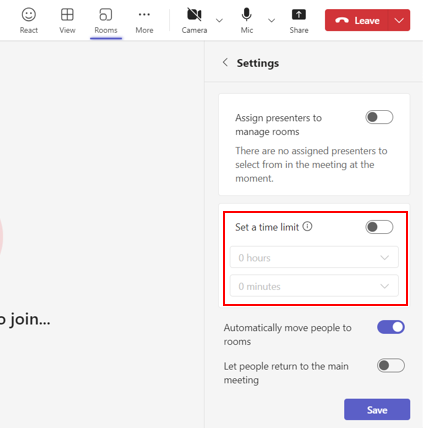
Task: Enable Assign presenters to manage rooms
Action: (379, 117)
